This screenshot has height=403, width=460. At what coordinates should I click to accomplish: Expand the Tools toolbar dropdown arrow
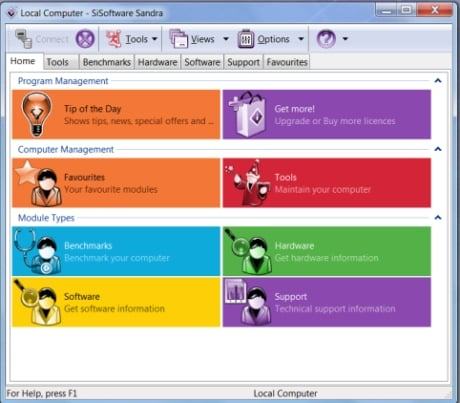tap(155, 39)
